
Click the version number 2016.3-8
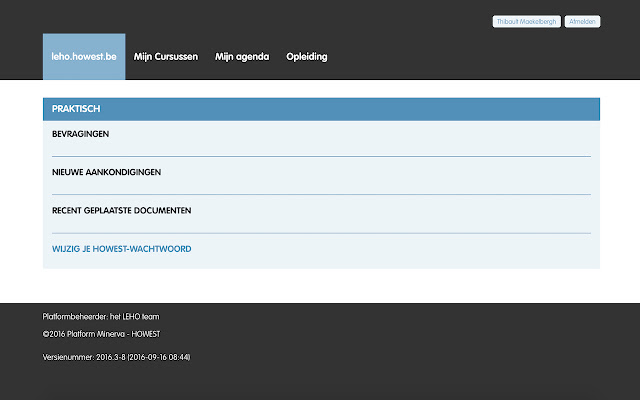[110, 357]
